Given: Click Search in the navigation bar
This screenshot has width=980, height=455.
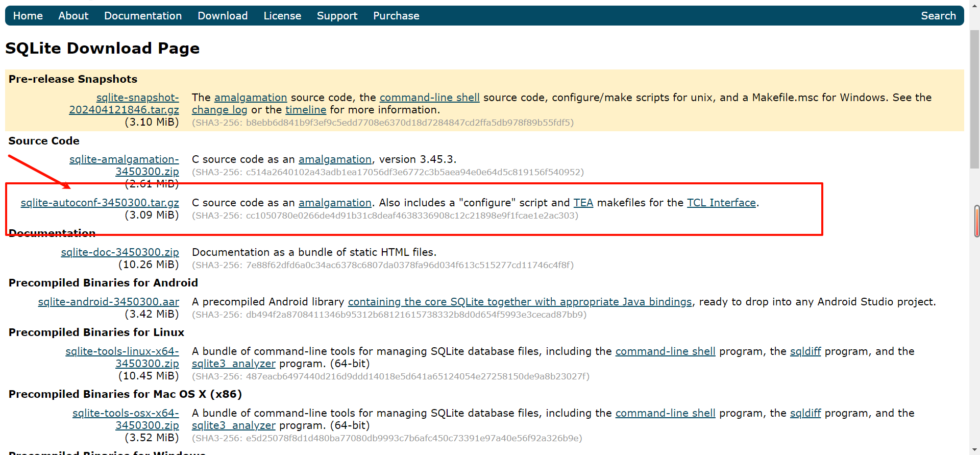Looking at the screenshot, I should point(938,16).
